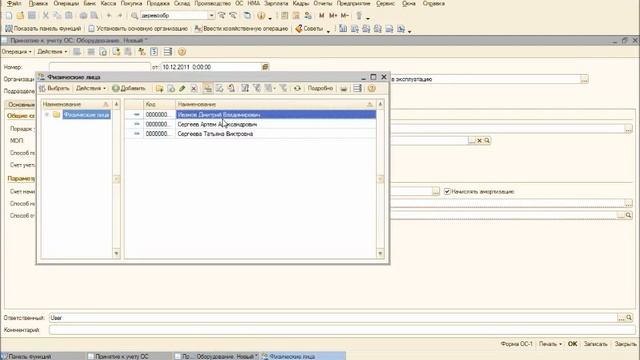Open the Операции menu
Viewport: 640px width, 360px height.
point(66,3)
